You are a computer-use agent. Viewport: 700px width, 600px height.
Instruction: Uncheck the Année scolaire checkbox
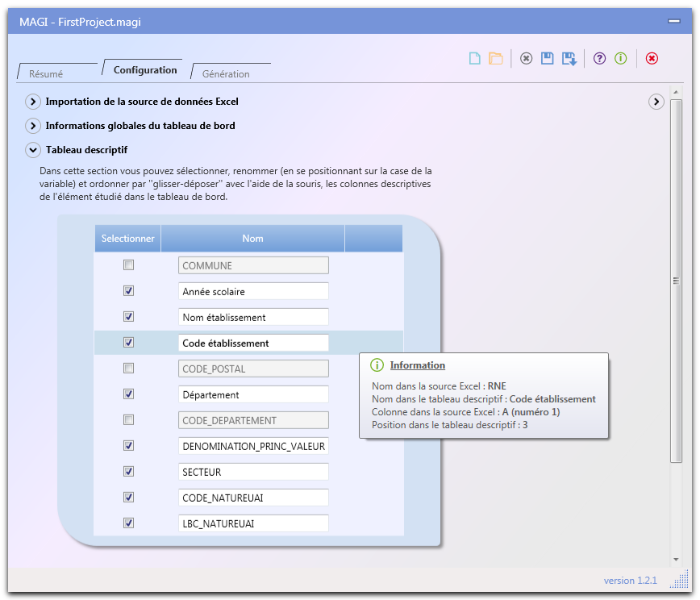(x=128, y=291)
